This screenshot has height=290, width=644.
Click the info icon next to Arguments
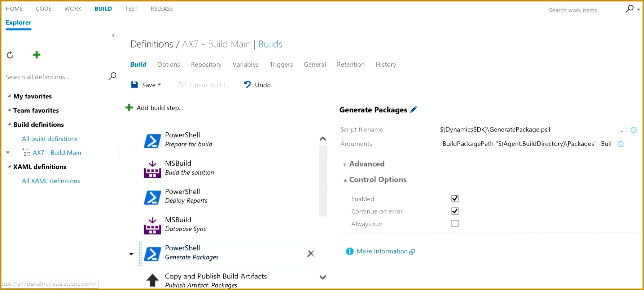(621, 144)
